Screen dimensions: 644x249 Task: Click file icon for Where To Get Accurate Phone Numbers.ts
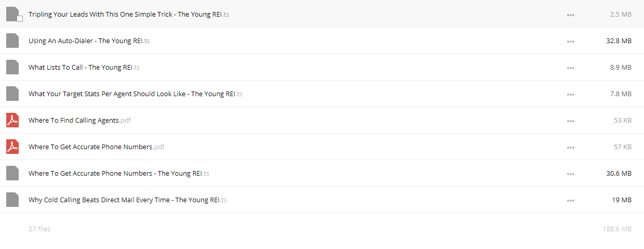tap(12, 173)
